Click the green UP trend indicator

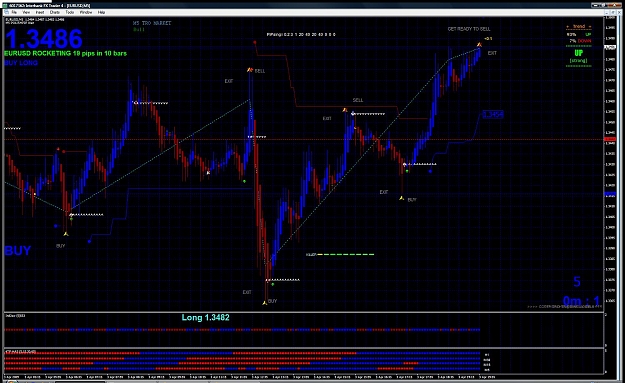pos(578,53)
